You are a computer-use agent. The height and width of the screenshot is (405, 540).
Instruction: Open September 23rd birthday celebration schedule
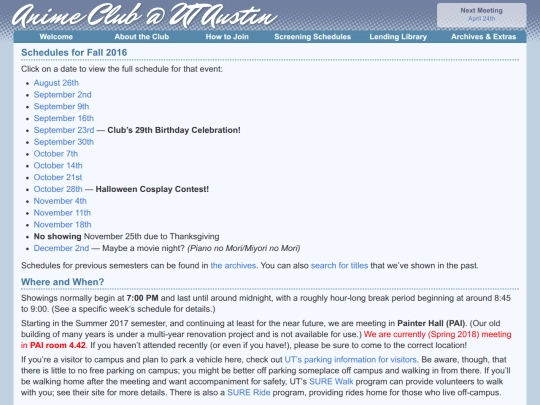pos(64,130)
